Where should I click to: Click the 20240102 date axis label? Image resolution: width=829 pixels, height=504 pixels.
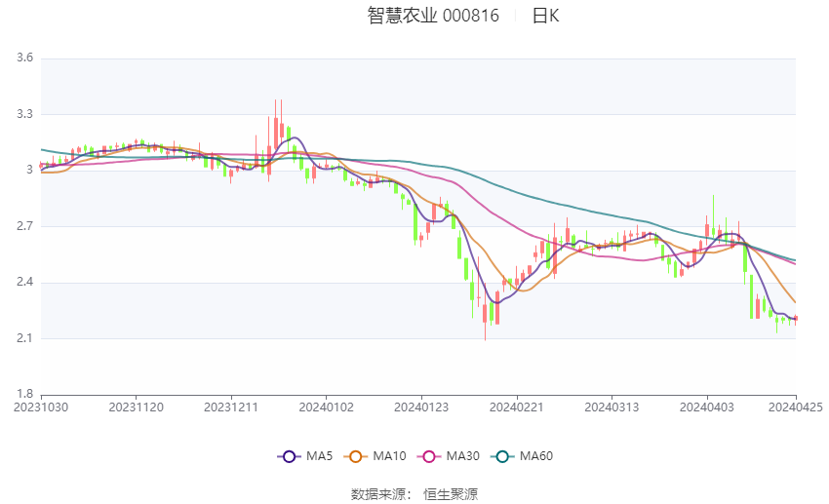[326, 407]
